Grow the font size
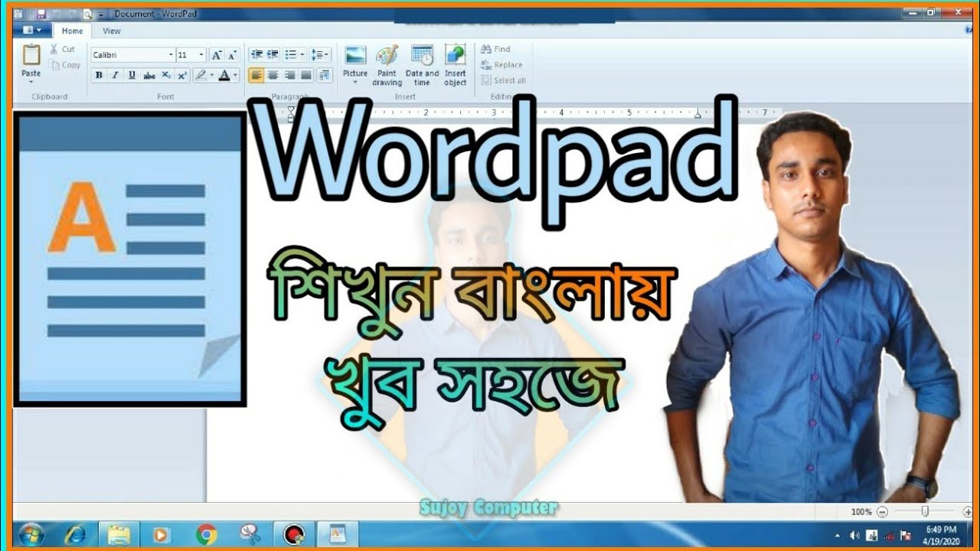Viewport: 980px width, 551px height. click(x=217, y=55)
